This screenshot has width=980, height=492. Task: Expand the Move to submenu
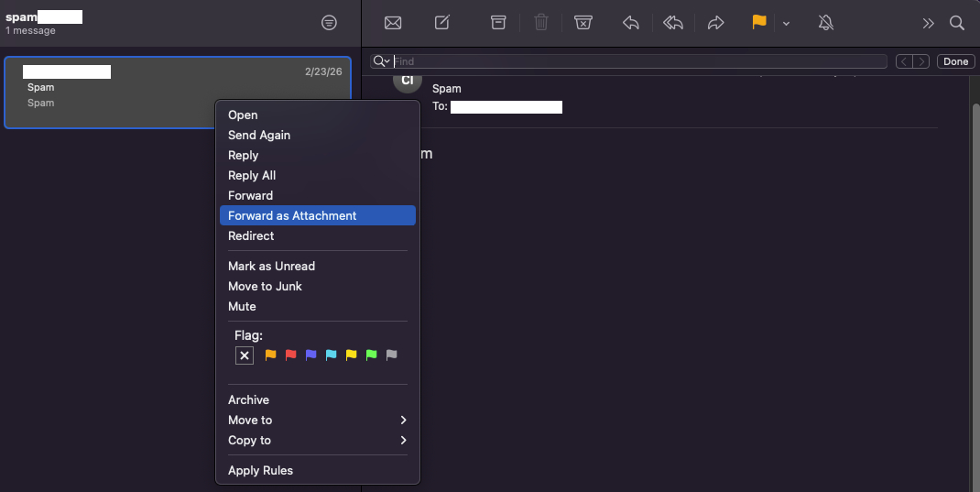pos(317,420)
